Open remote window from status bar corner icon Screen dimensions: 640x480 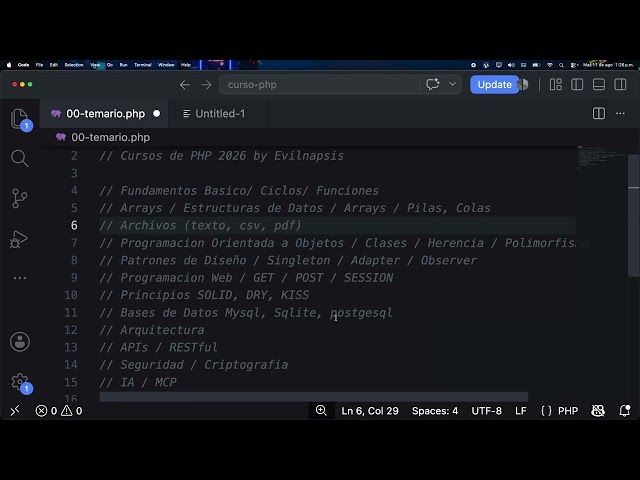pos(15,411)
